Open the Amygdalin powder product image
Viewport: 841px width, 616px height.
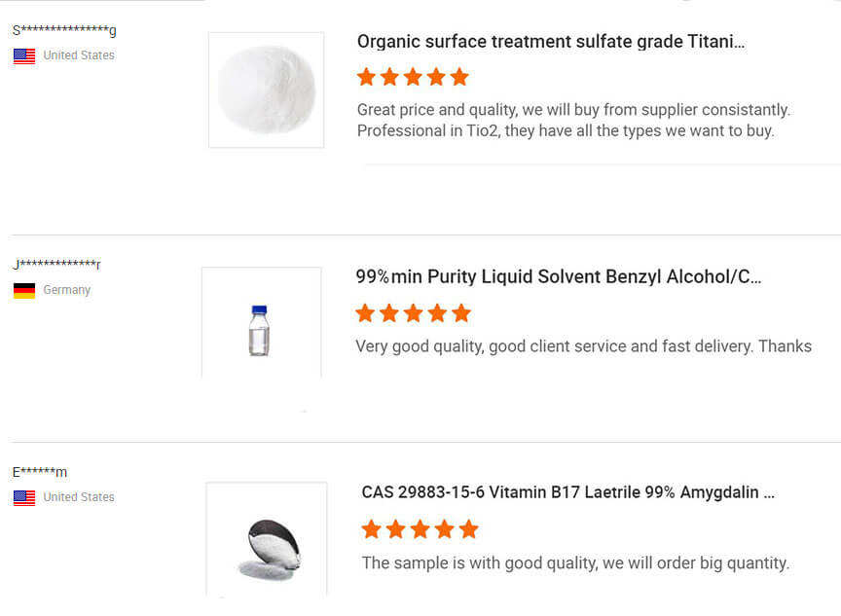267,538
